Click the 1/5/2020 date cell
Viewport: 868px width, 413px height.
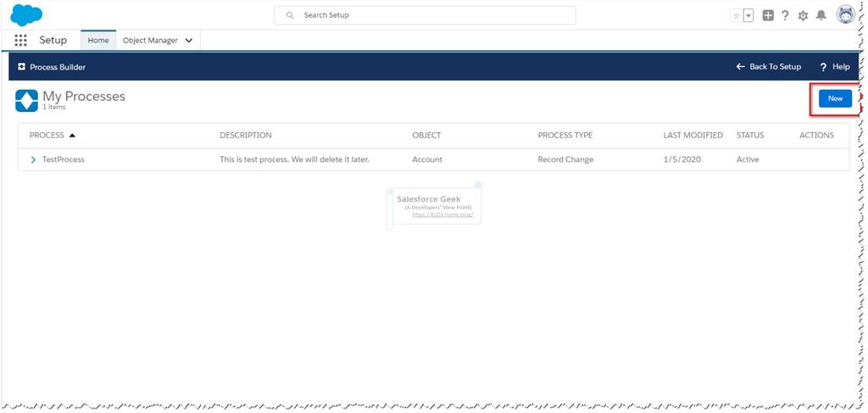(682, 159)
